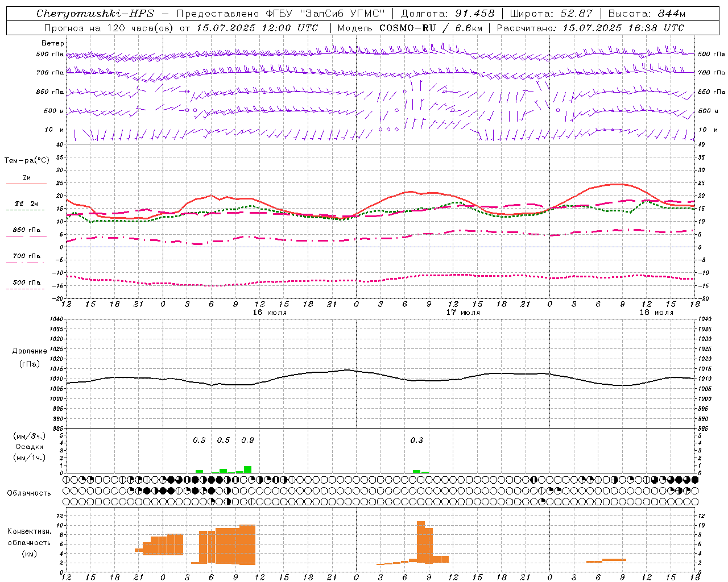Viewport: 728px width, 582px height.
Task: Click the Облачность cloud cover label
Action: tap(29, 493)
